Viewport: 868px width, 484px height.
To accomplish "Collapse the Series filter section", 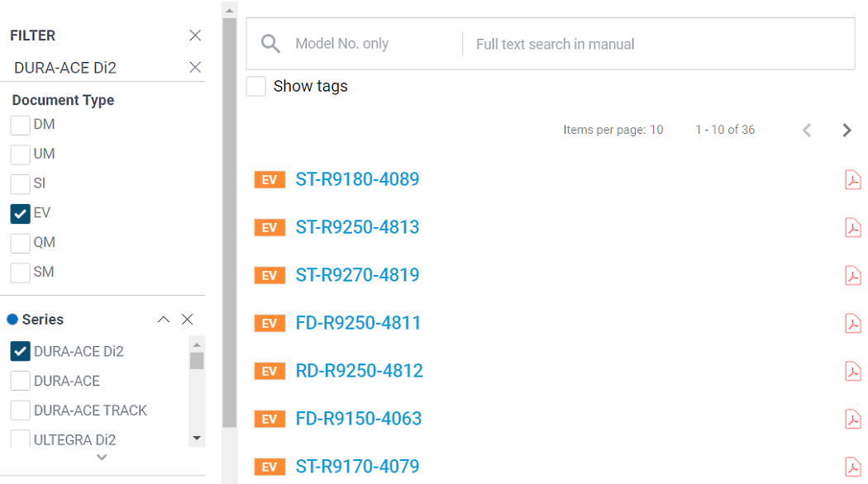I will [163, 319].
